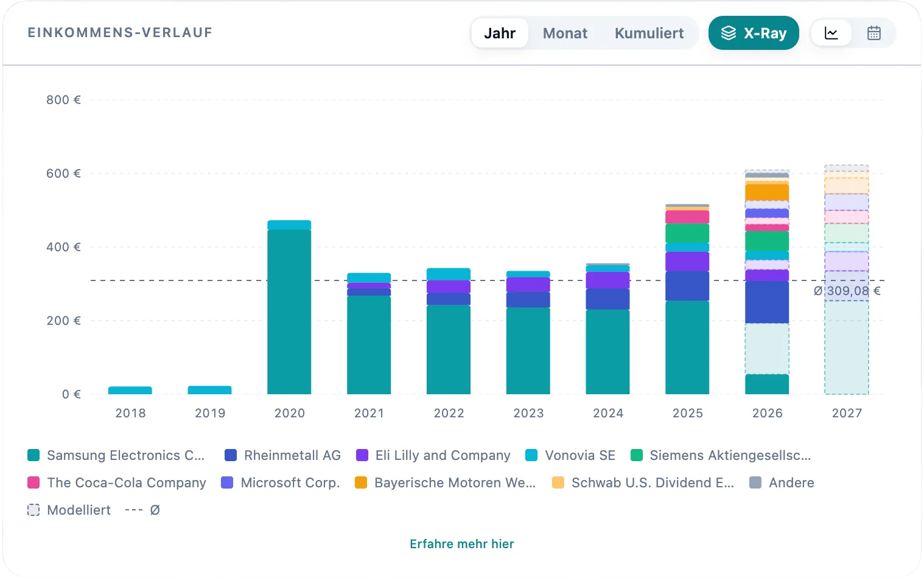Image resolution: width=924 pixels, height=581 pixels.
Task: Toggle Samsung Electronics legend swatch
Action: 33,455
